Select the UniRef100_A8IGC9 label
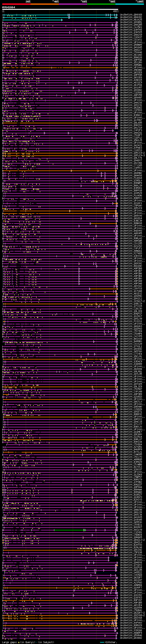146x644 pixels. (x=131, y=82)
